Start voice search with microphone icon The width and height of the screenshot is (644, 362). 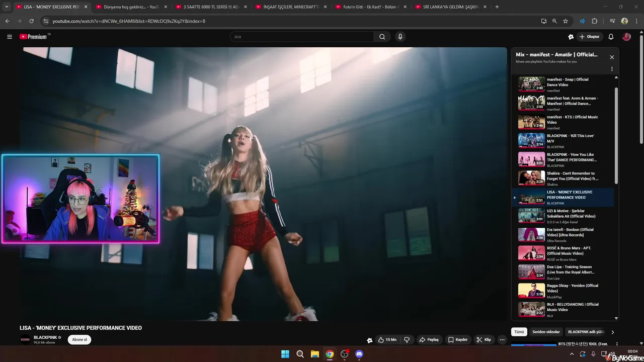[400, 37]
